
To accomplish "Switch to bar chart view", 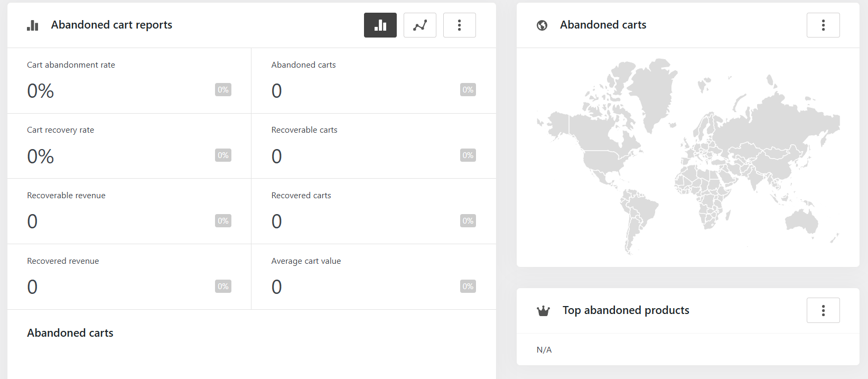I will point(380,25).
